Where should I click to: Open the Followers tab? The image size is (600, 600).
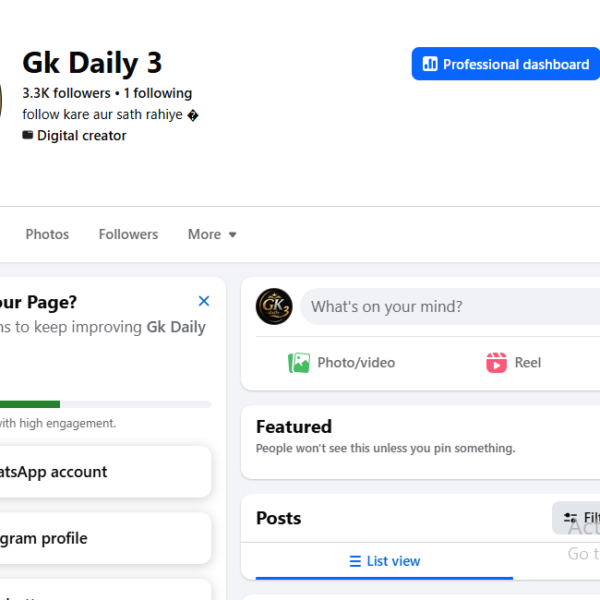pyautogui.click(x=128, y=234)
